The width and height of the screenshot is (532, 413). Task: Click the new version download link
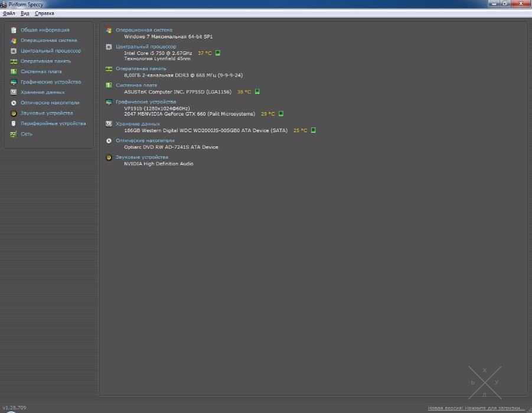(476, 408)
